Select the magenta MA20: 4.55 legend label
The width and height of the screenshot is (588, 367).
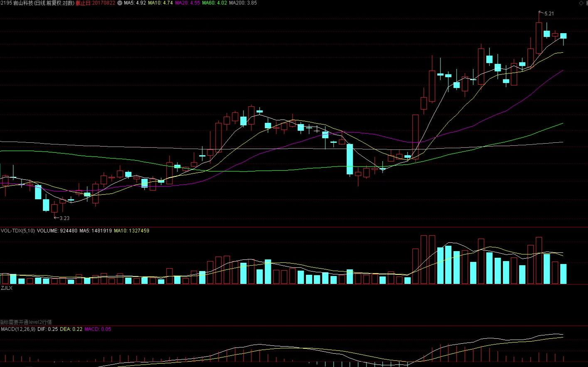click(x=187, y=3)
